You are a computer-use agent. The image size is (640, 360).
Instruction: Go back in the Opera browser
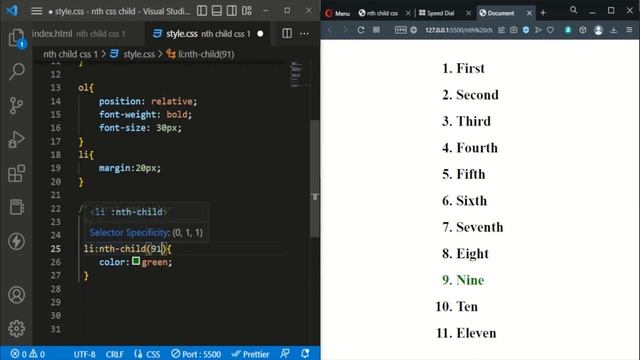click(x=330, y=30)
